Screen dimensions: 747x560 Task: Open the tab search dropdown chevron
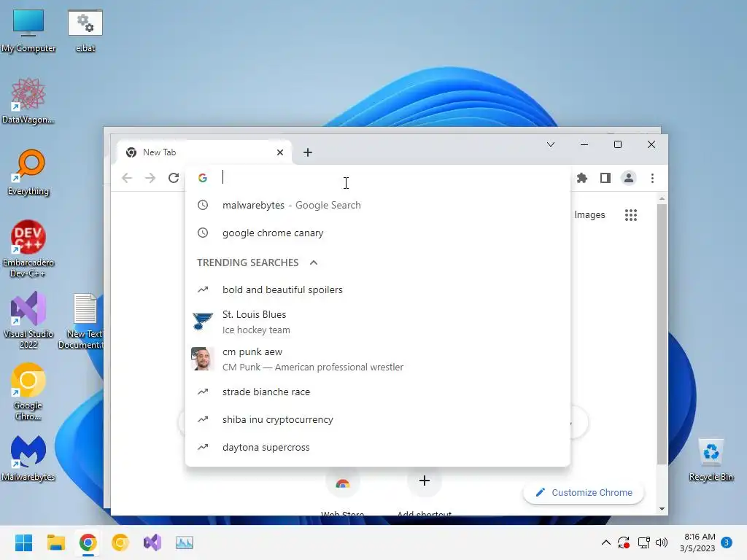551,144
